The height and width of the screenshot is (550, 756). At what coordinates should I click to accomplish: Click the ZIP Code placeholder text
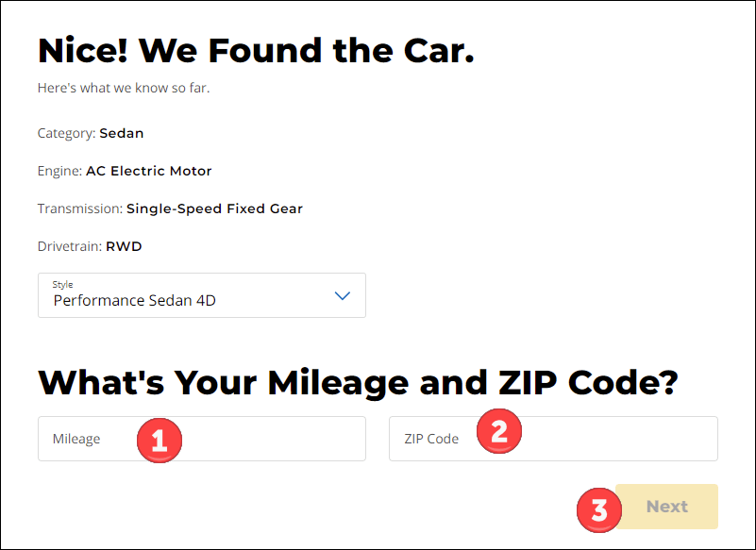click(x=431, y=439)
